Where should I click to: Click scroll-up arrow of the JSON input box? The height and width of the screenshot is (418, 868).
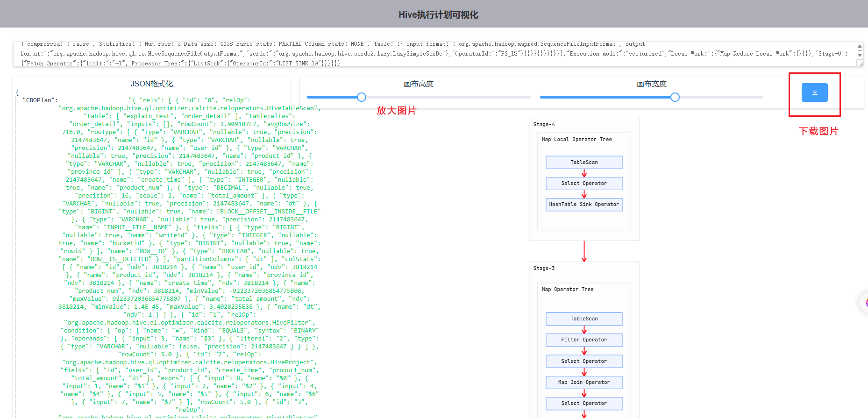(x=860, y=47)
